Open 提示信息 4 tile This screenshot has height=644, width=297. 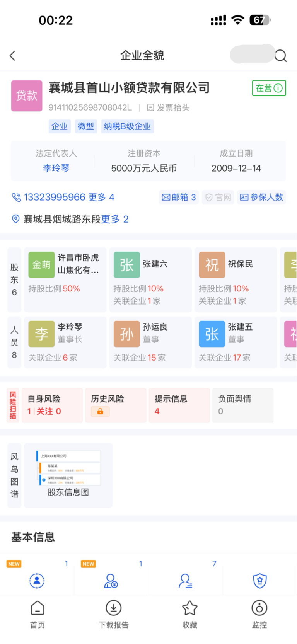click(179, 405)
